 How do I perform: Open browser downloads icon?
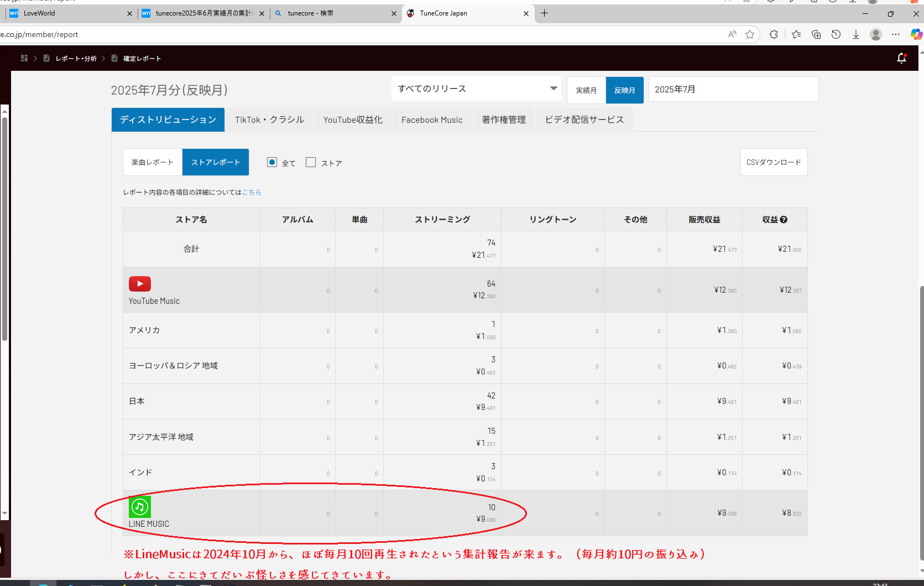[x=855, y=34]
